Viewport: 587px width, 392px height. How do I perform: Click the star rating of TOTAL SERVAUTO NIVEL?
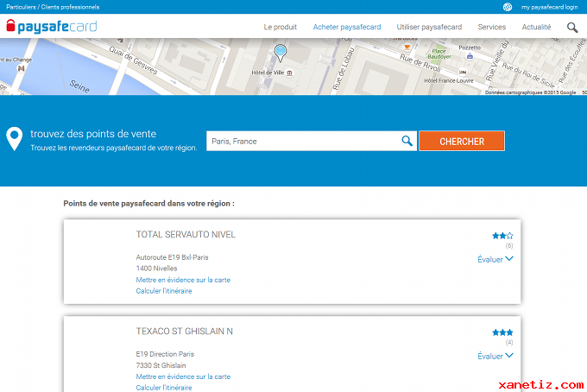click(x=502, y=236)
